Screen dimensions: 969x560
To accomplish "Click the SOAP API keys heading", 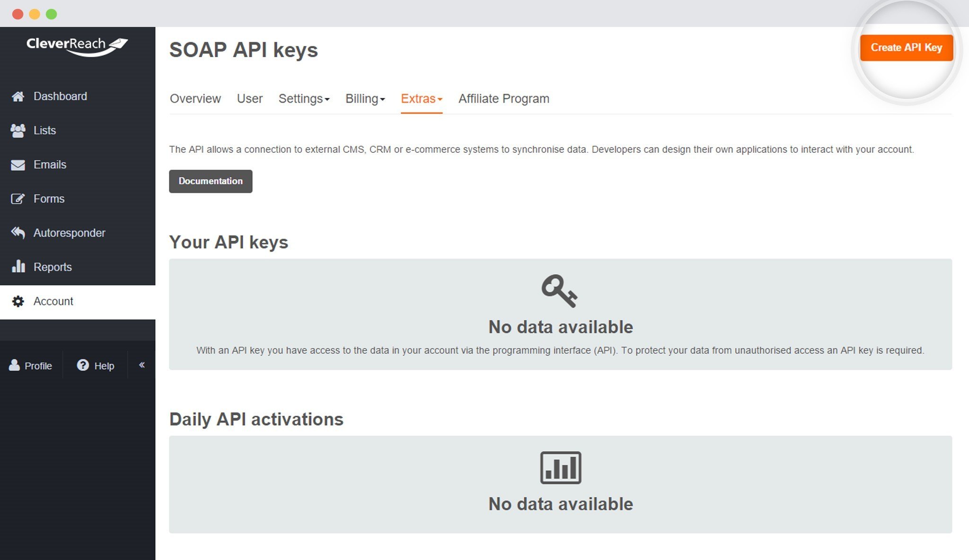I will coord(243,50).
